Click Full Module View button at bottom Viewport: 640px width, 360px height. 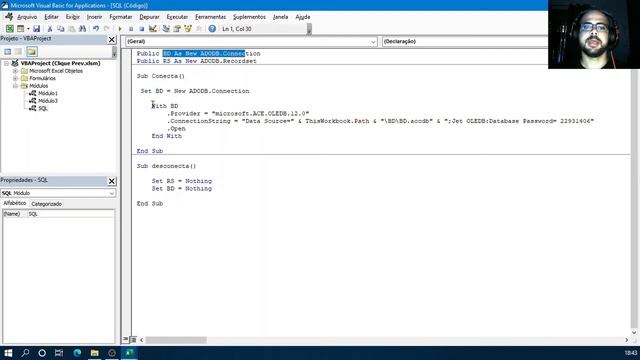pos(133,340)
